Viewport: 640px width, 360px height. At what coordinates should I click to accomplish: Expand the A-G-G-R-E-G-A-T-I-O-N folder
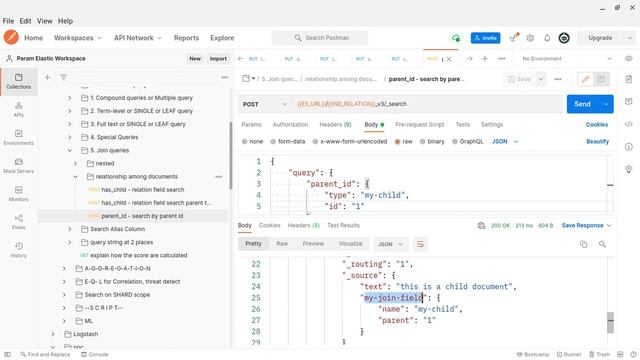(x=64, y=269)
